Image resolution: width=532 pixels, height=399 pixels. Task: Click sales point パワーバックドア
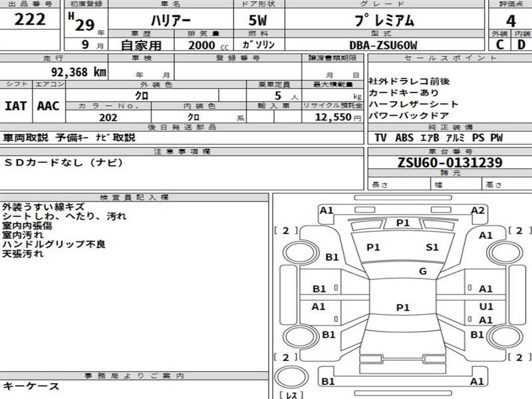click(409, 116)
